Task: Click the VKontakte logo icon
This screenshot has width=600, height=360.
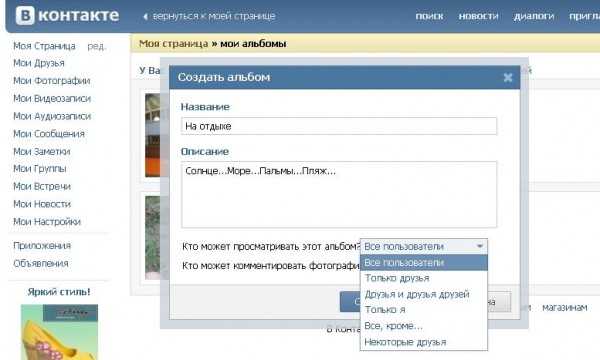Action: 25,15
